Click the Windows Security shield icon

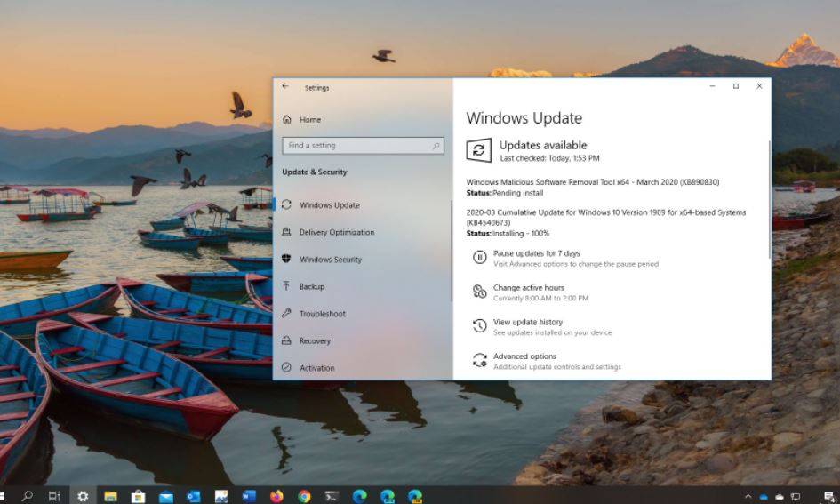[286, 259]
